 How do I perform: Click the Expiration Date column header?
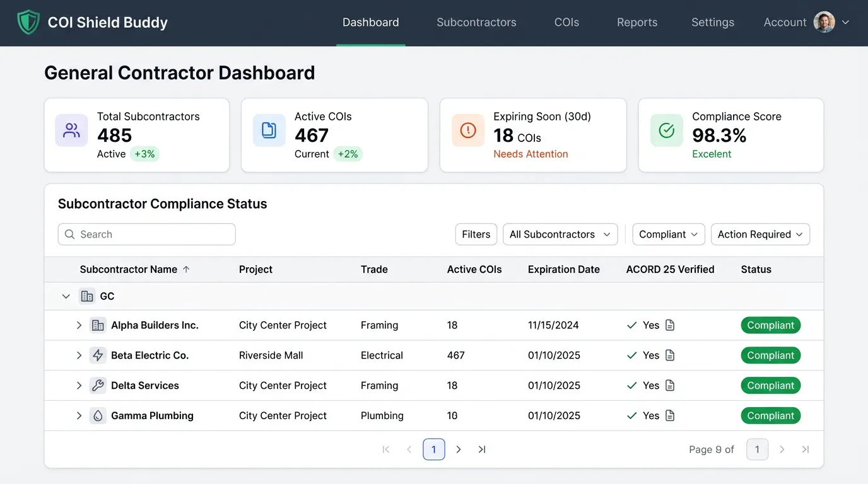[x=564, y=269]
